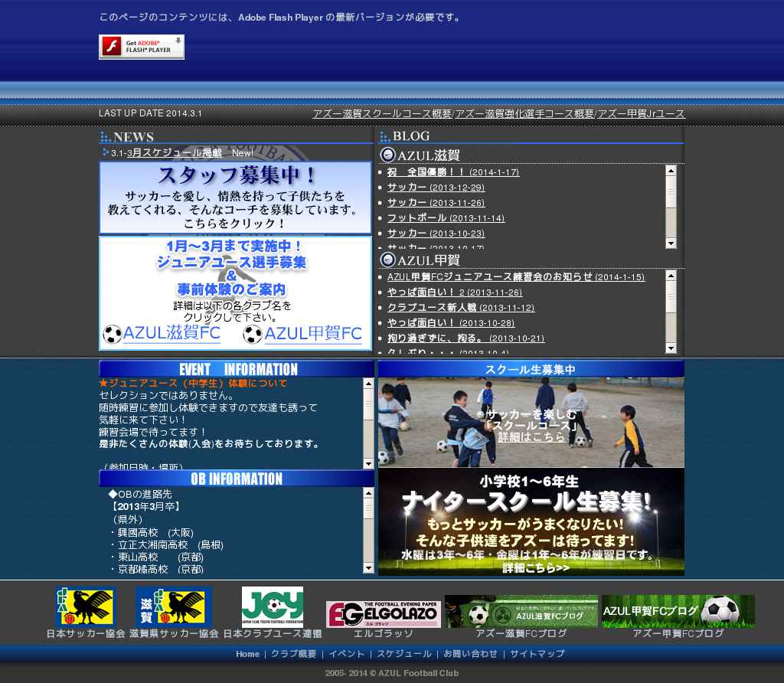Open the Shiga Football Association logo link

coord(174,606)
